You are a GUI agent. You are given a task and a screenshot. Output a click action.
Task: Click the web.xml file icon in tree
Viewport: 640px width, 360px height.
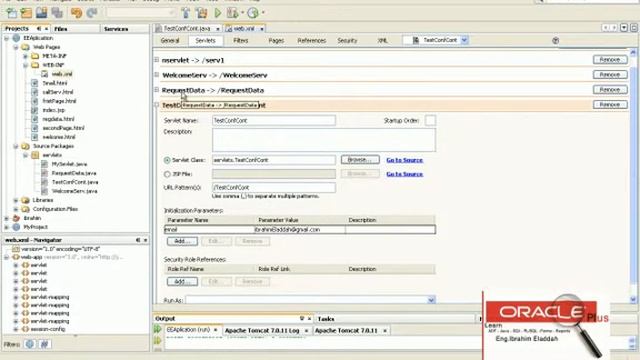coord(44,74)
